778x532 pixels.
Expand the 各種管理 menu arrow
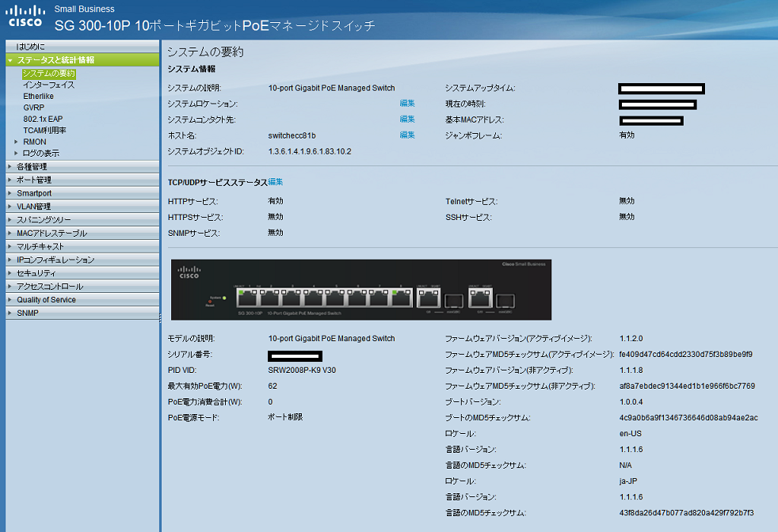click(10, 166)
